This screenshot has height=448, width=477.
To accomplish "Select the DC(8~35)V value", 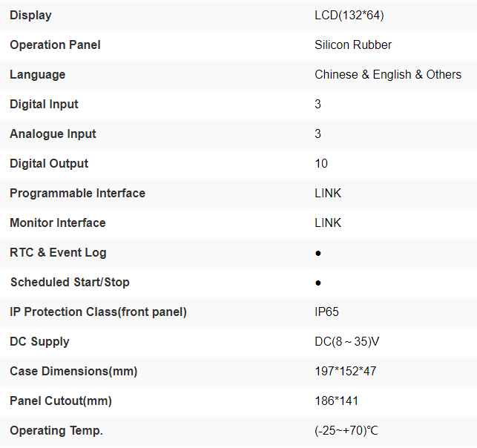I will pyautogui.click(x=347, y=341).
